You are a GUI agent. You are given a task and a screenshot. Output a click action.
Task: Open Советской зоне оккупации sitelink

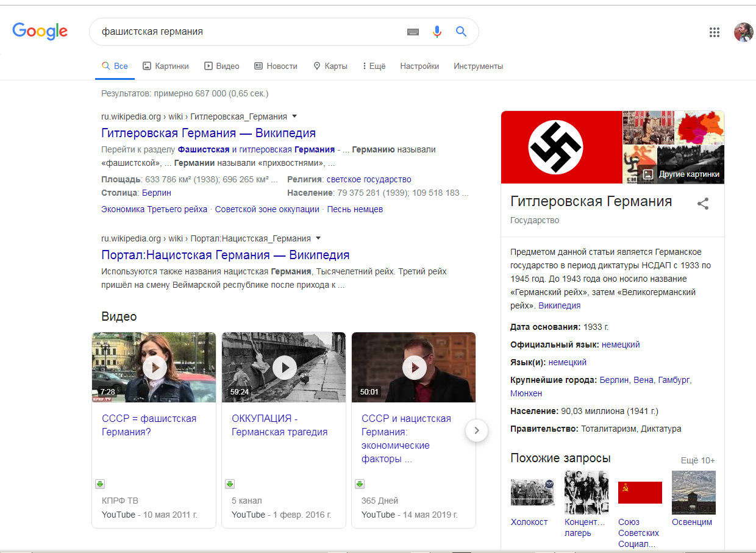coord(267,209)
